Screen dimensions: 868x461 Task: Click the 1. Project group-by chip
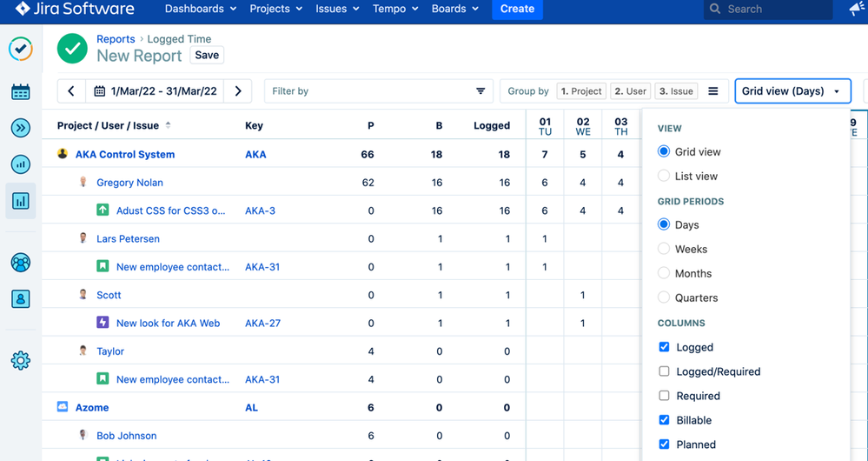[x=581, y=90]
